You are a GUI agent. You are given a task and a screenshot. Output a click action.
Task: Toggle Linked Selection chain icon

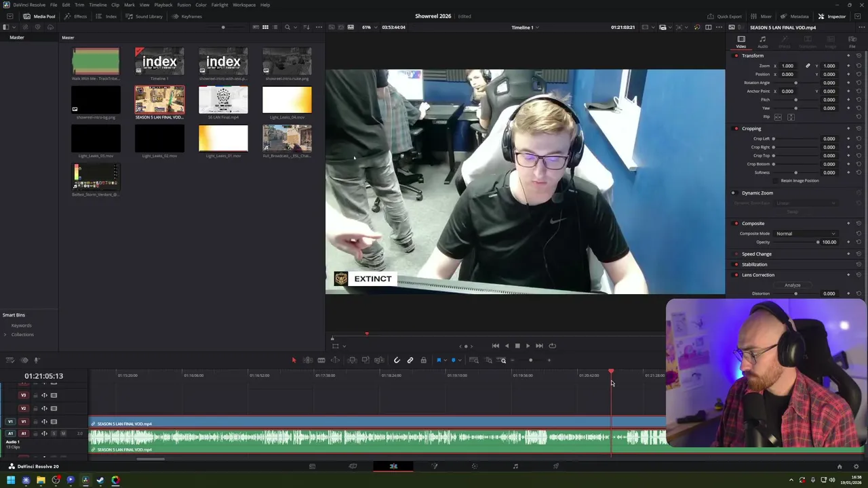point(410,360)
